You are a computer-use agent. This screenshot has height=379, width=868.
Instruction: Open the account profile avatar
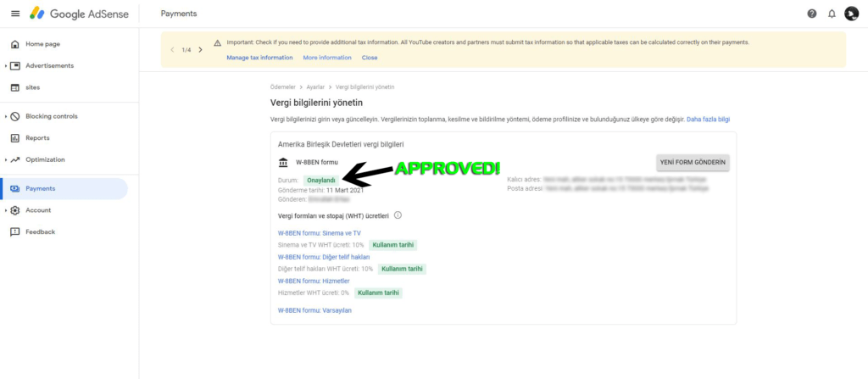click(851, 14)
